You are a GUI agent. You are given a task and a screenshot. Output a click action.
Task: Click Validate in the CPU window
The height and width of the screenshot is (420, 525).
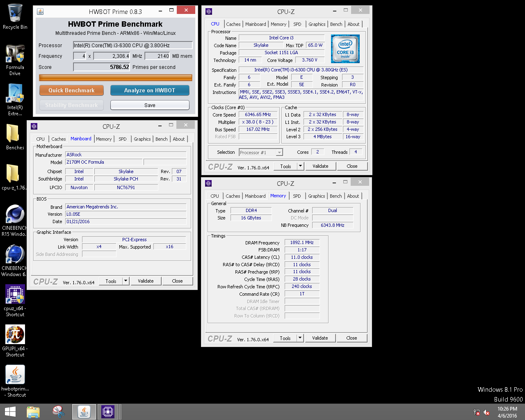tap(320, 166)
